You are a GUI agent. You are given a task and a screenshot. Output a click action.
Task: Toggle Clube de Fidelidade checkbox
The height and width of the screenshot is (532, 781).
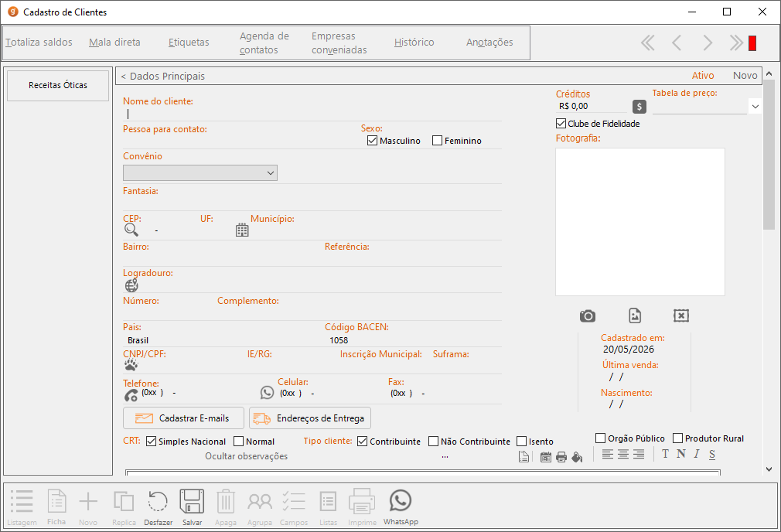[561, 123]
